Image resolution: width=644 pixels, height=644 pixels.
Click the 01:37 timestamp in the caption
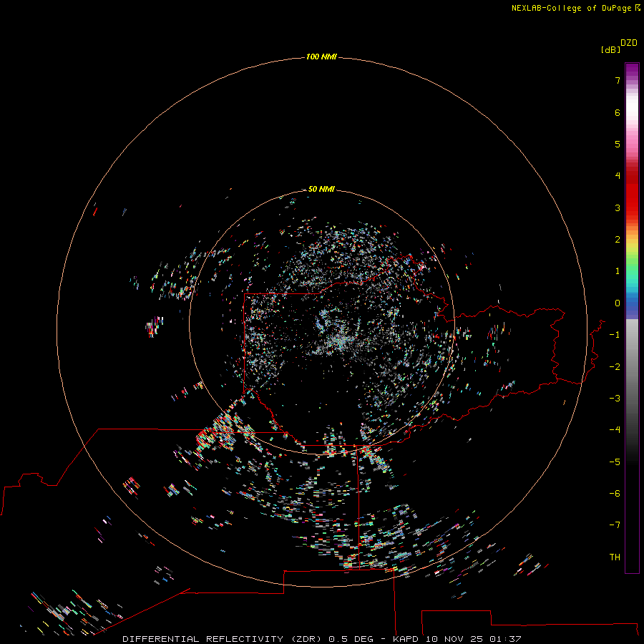(507, 638)
